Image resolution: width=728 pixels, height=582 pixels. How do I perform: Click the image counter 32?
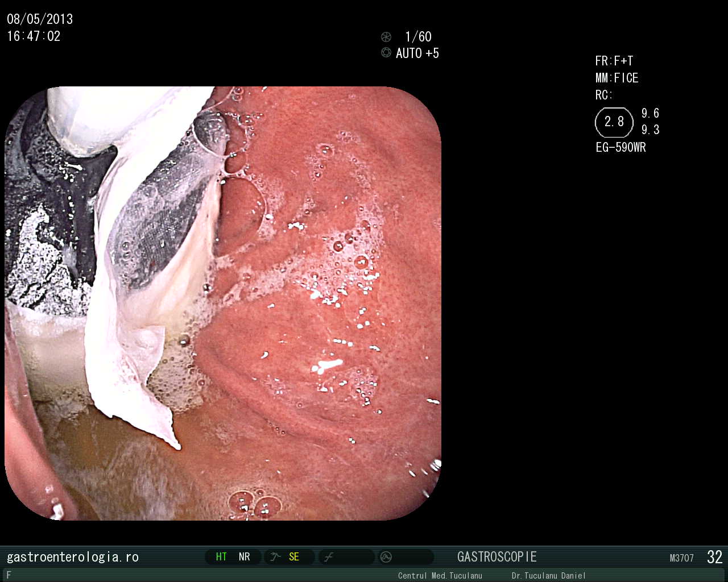(x=715, y=557)
